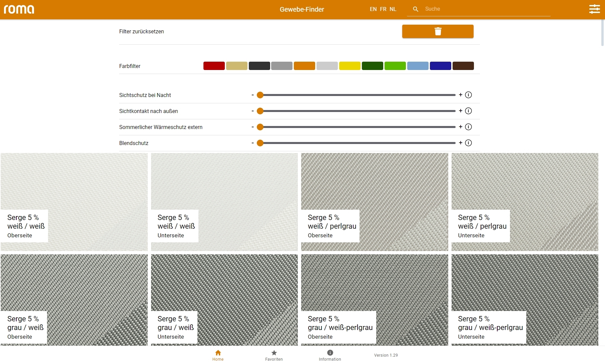Click plus for Sichtkontakt nach außen
The image size is (605, 364).
(x=461, y=111)
